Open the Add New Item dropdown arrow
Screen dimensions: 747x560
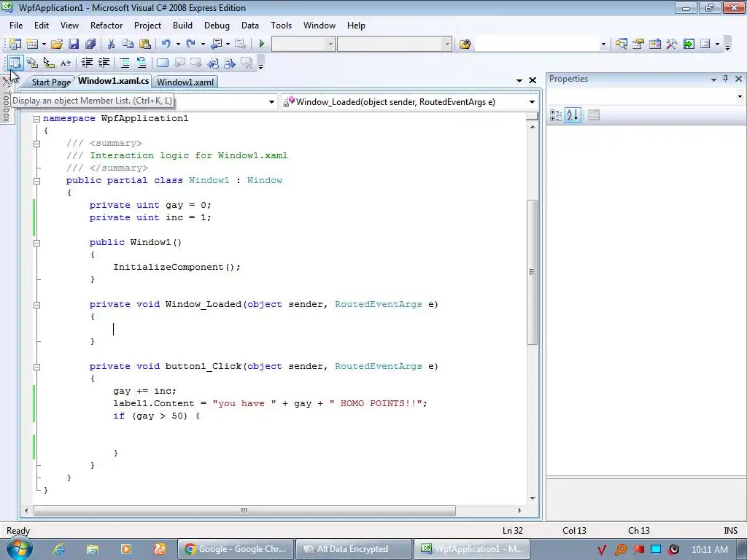pyautogui.click(x=44, y=44)
